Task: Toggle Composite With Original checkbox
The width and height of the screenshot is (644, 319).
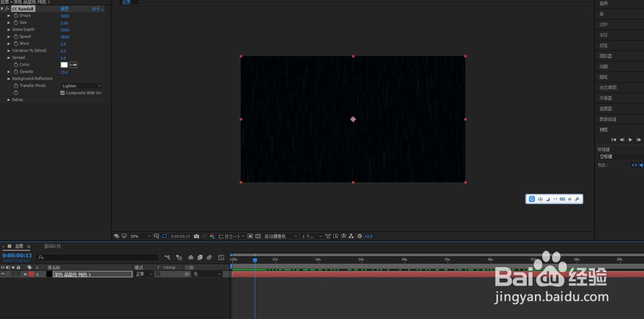Action: click(x=62, y=93)
